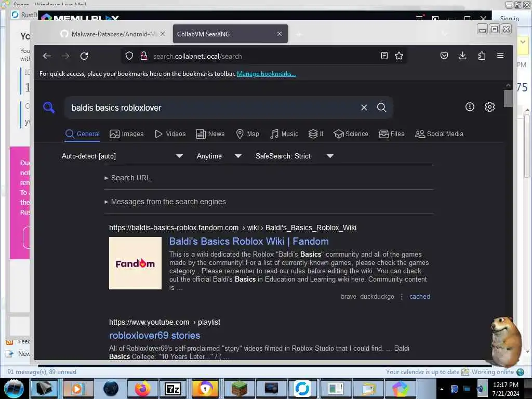Open the tracking protection shield icon
Image resolution: width=532 pixels, height=399 pixels.
click(129, 56)
